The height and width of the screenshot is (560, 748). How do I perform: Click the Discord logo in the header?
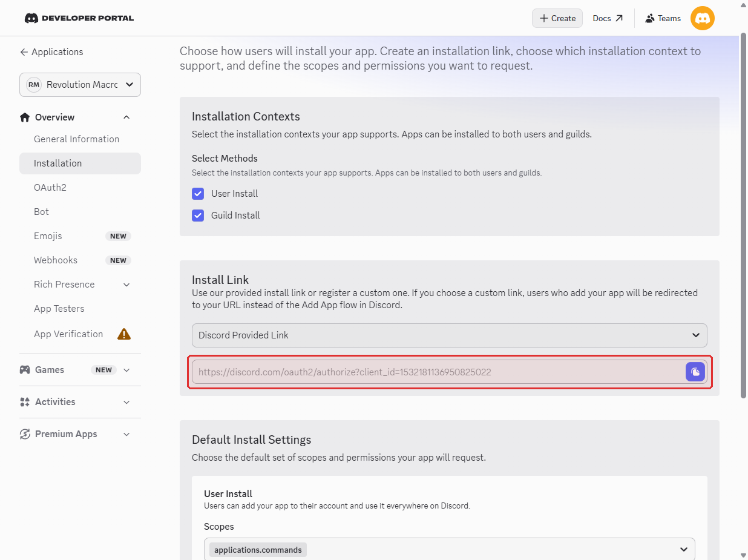tap(31, 18)
